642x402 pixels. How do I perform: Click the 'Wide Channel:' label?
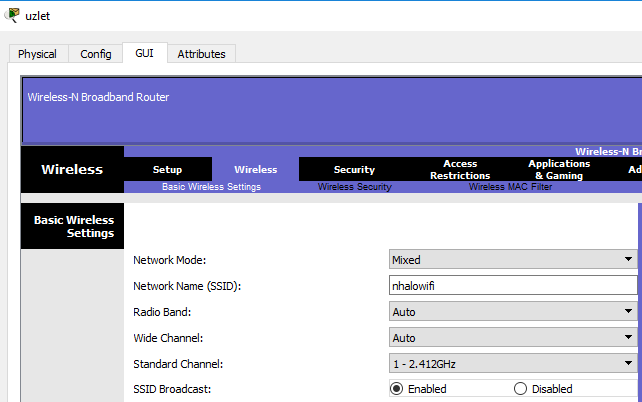168,338
